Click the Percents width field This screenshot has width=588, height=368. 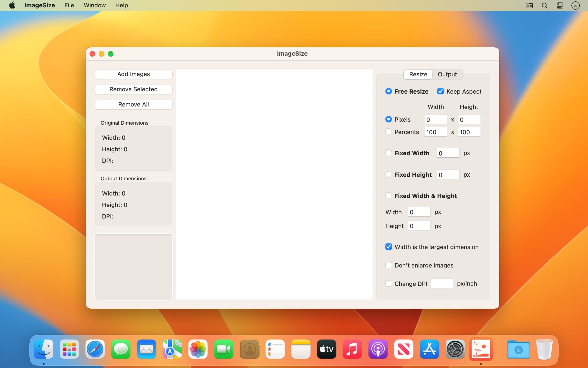tap(436, 132)
